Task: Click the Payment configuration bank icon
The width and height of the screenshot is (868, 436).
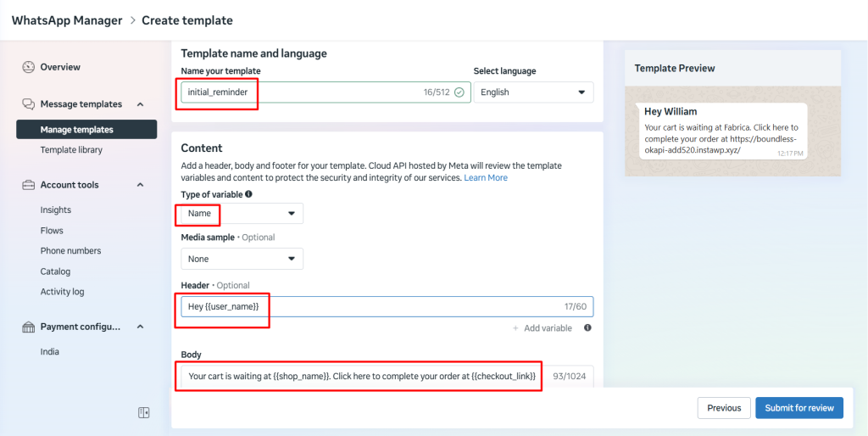Action: click(28, 327)
